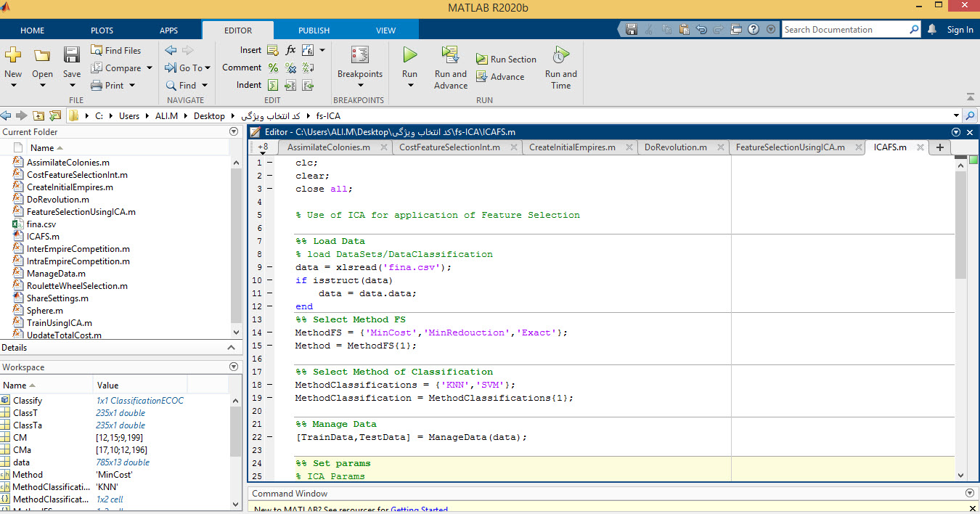Click the green Run play icon

coord(410,55)
